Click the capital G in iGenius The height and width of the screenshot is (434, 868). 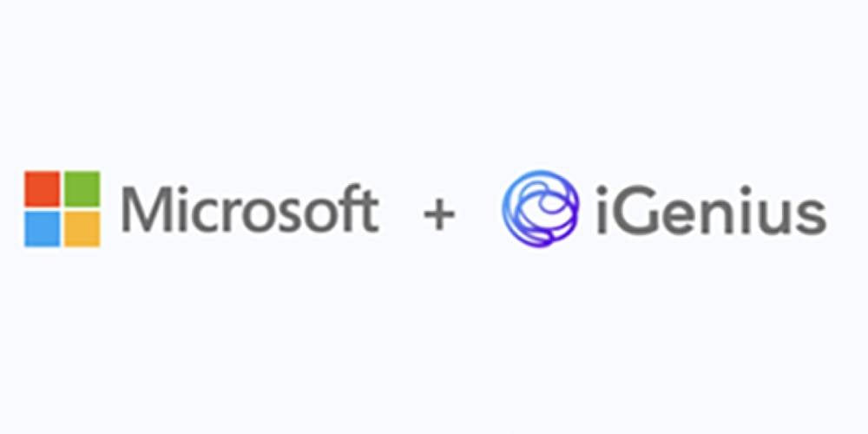636,210
